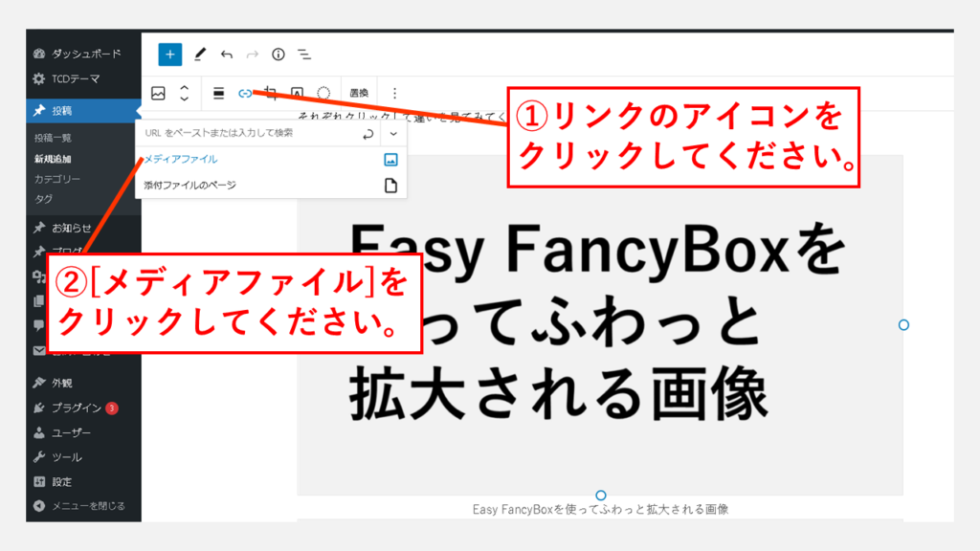Open the プラグイン menu in sidebar
Viewport: 980px width, 551px height.
coord(77,408)
